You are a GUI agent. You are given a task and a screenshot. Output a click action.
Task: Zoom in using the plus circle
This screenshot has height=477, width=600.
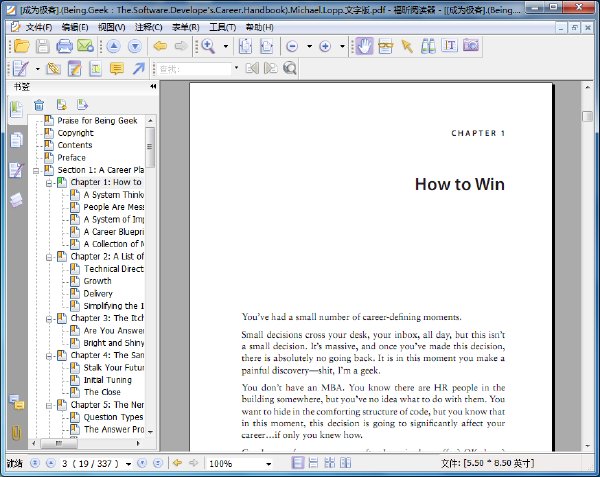click(x=325, y=47)
